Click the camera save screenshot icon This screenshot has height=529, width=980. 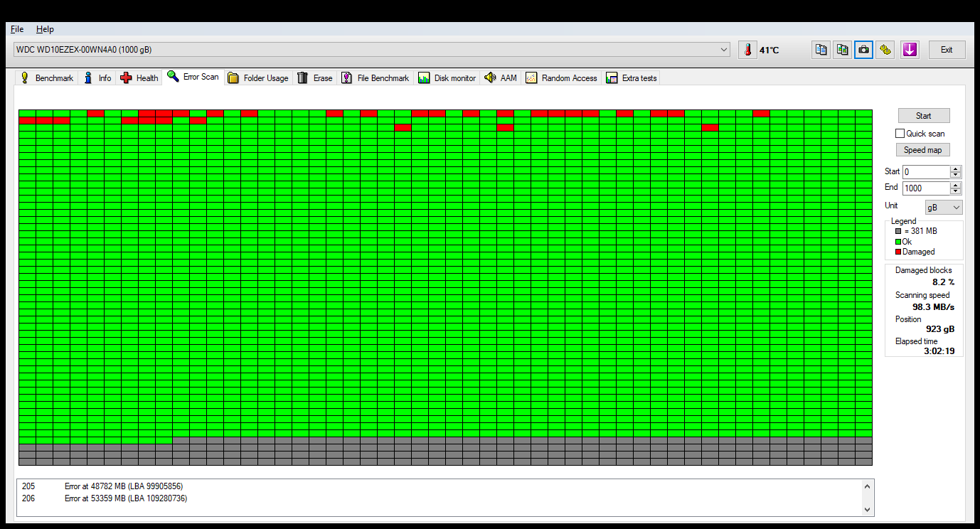(x=863, y=50)
